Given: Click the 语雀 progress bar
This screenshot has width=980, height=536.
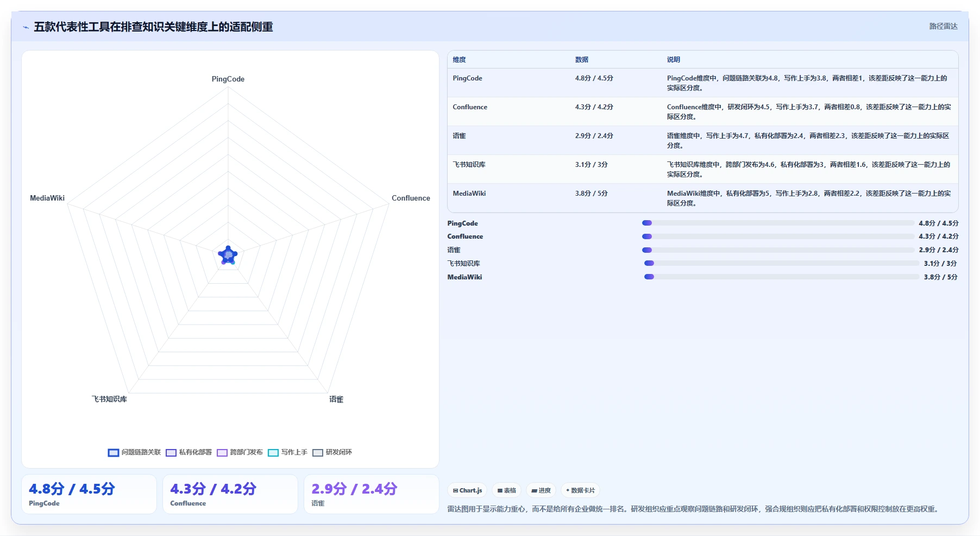Looking at the screenshot, I should [778, 250].
